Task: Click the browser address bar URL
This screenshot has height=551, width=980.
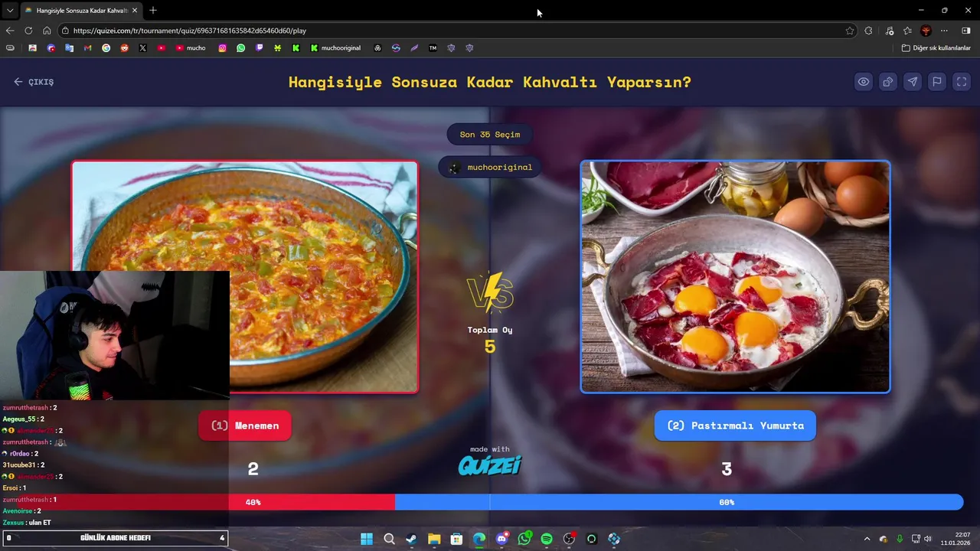Action: point(190,31)
